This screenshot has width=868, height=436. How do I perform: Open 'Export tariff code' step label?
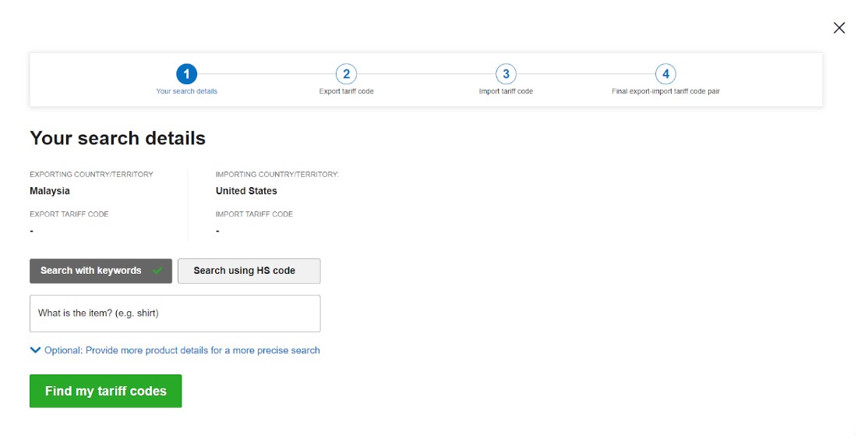click(x=346, y=91)
